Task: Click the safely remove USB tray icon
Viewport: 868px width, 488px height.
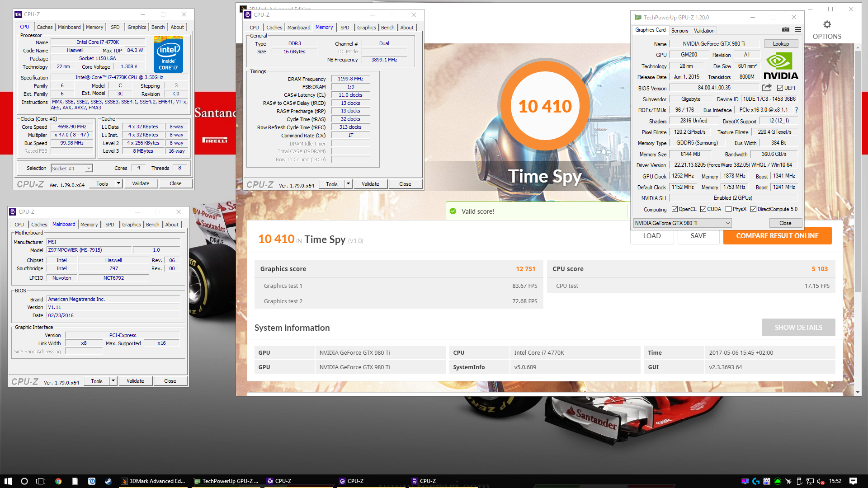Action: coord(799,481)
